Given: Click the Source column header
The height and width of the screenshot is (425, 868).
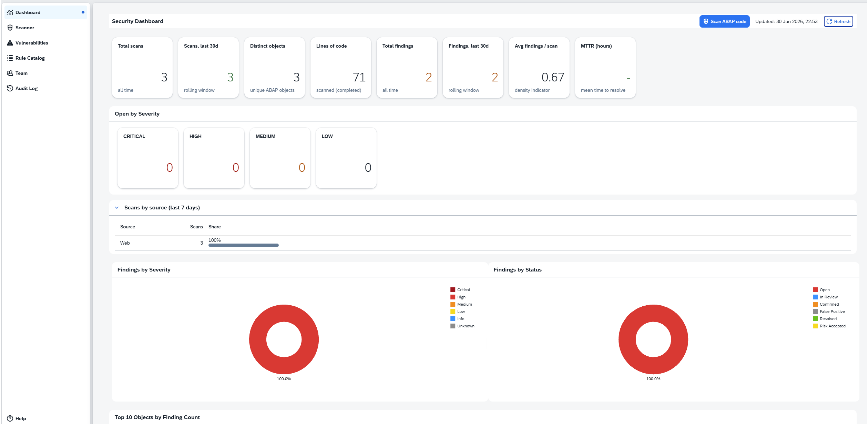Looking at the screenshot, I should point(127,227).
